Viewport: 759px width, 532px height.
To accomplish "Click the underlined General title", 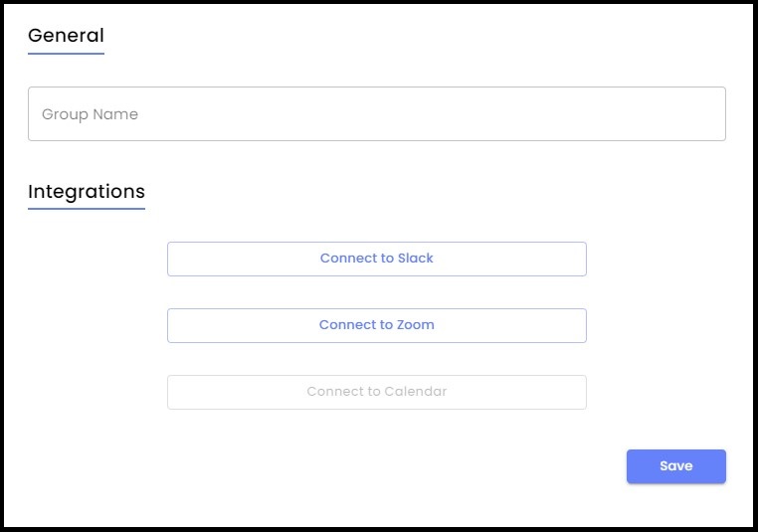I will (66, 36).
